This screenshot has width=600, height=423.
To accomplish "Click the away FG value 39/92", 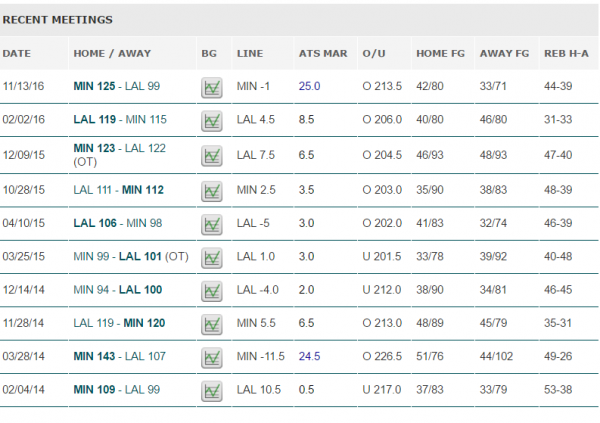I will [x=493, y=256].
